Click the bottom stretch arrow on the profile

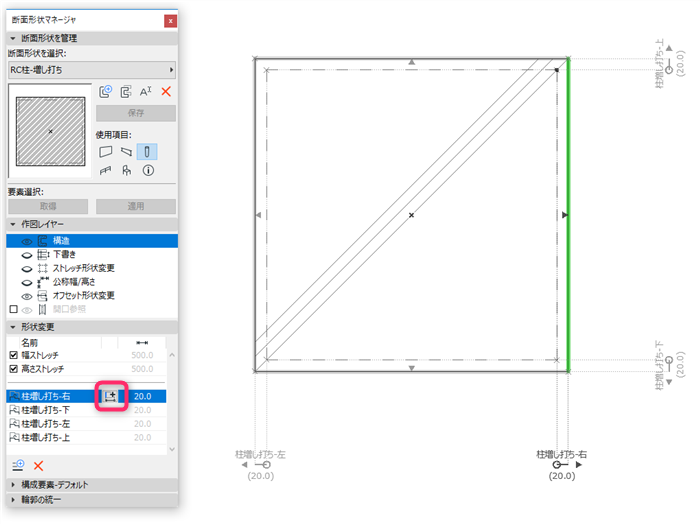(412, 368)
